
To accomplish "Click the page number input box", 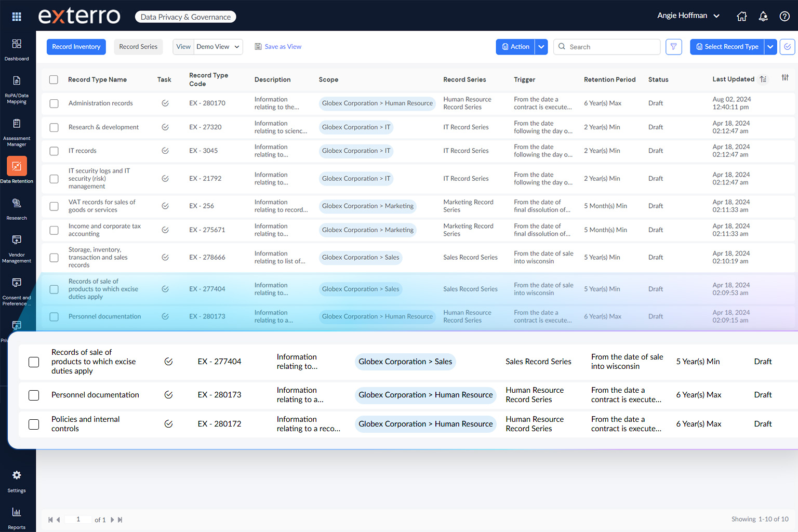I will point(78,520).
